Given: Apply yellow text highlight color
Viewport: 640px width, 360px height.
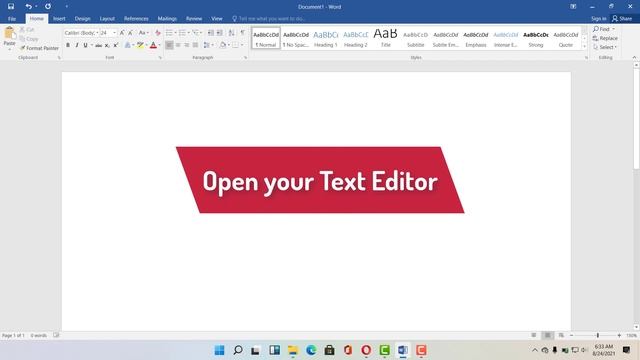Looking at the screenshot, I should coord(140,45).
